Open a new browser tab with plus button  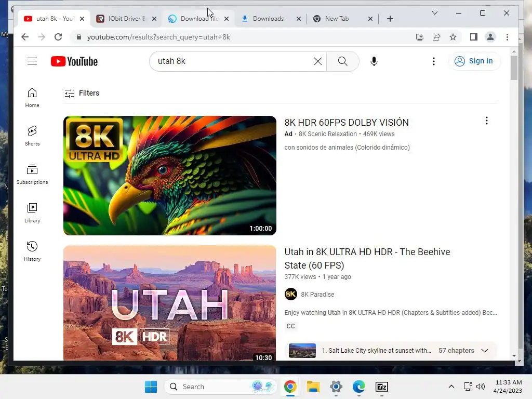point(390,19)
